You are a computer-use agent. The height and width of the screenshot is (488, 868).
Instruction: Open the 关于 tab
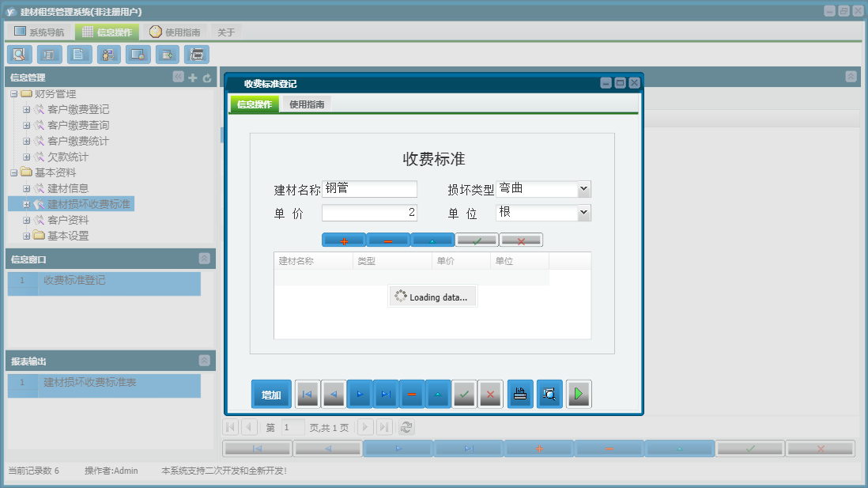[x=226, y=32]
